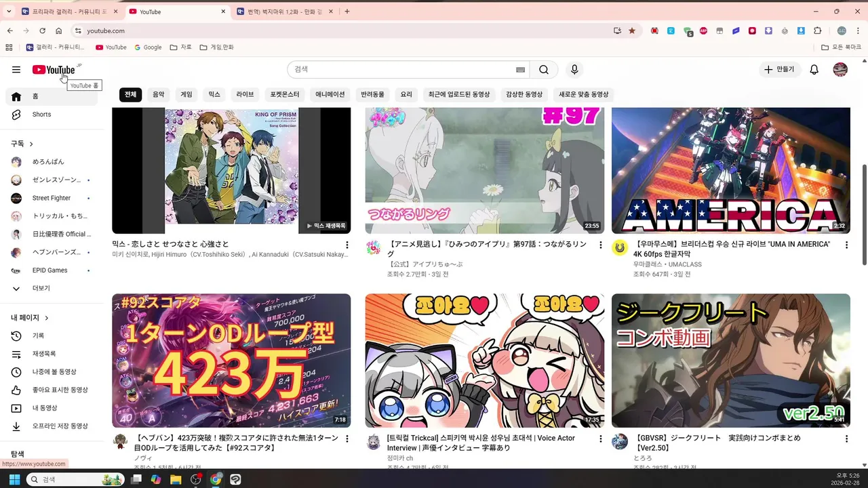Open the KING OF PRISM mix thumbnail
The width and height of the screenshot is (868, 488).
point(231,170)
